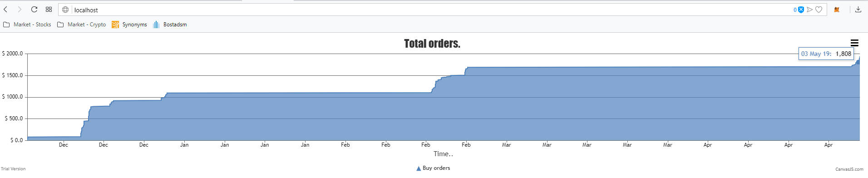Open the speed dial grid icon

click(49, 10)
